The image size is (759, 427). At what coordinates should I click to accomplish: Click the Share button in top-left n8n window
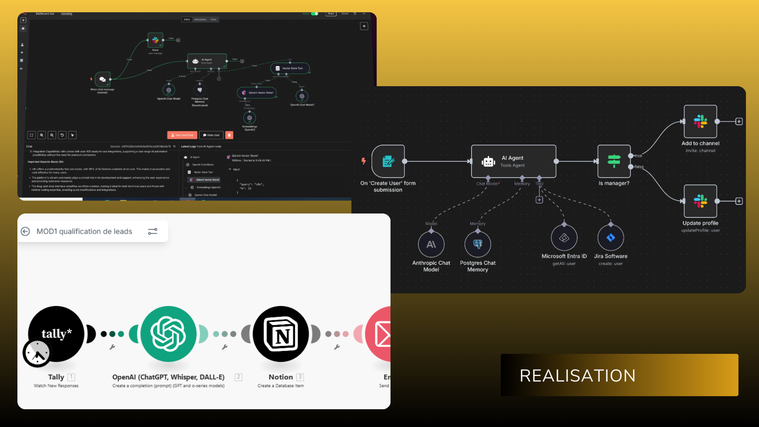[331, 14]
